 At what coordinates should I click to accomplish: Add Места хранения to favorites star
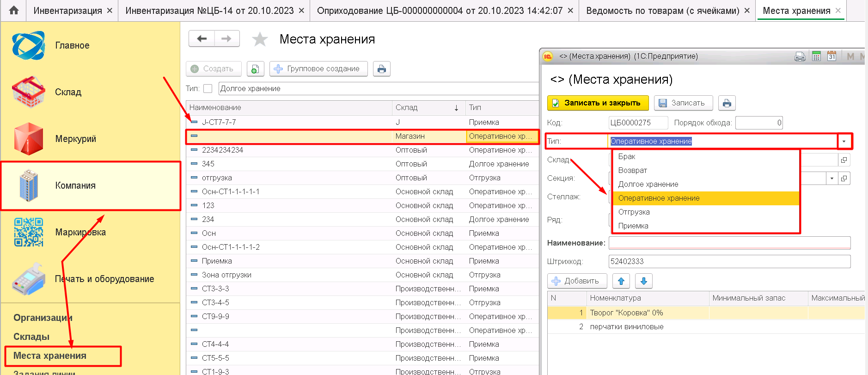pyautogui.click(x=260, y=39)
